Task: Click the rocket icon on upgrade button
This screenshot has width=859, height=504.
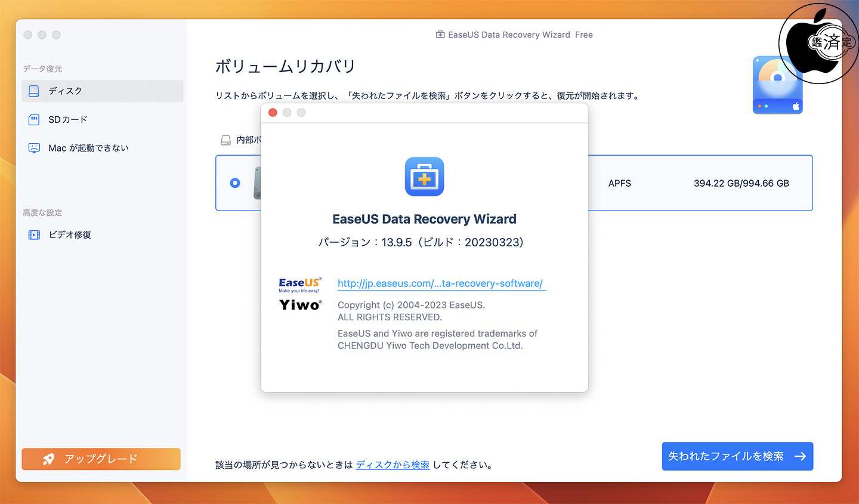Action: [x=48, y=459]
